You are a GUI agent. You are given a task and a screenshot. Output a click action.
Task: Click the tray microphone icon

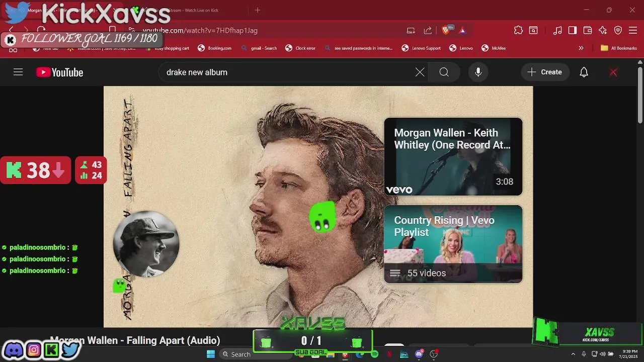click(x=584, y=354)
